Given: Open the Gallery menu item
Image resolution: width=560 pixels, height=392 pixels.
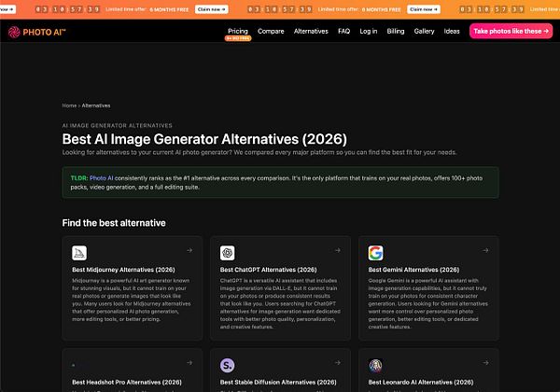Looking at the screenshot, I should 425,31.
